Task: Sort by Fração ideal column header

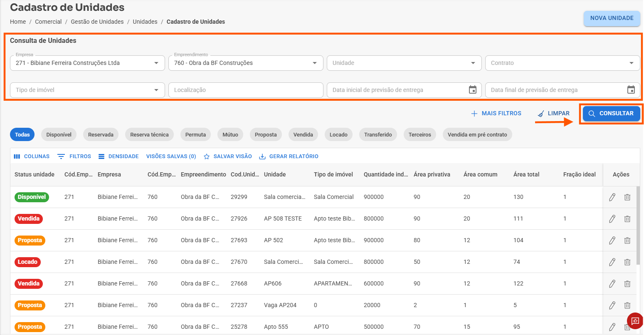Action: (580, 175)
